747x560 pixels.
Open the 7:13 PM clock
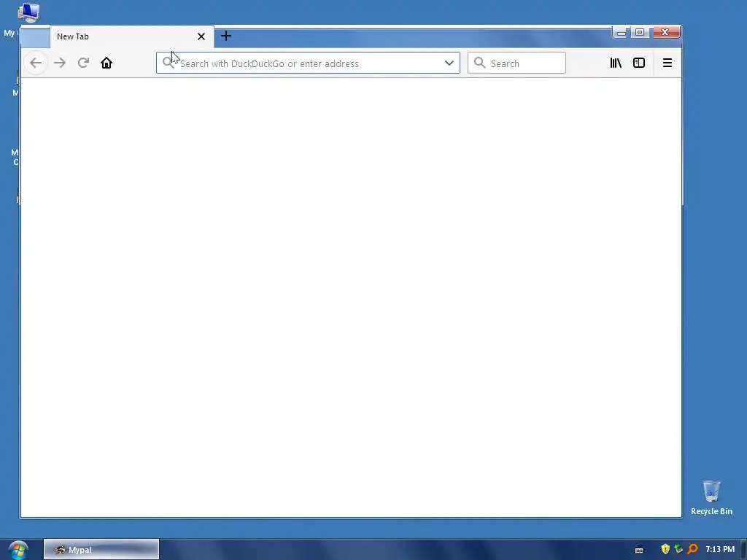[720, 550]
